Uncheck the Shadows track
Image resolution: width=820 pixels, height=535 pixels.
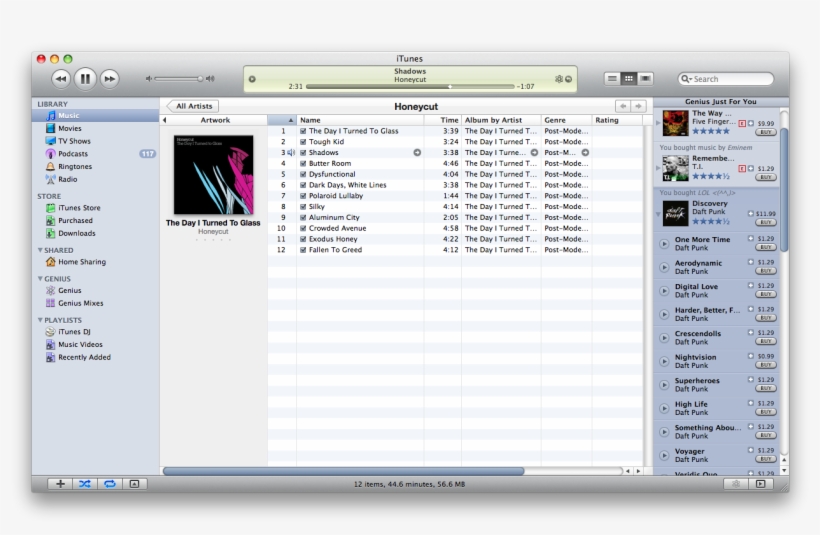click(303, 153)
